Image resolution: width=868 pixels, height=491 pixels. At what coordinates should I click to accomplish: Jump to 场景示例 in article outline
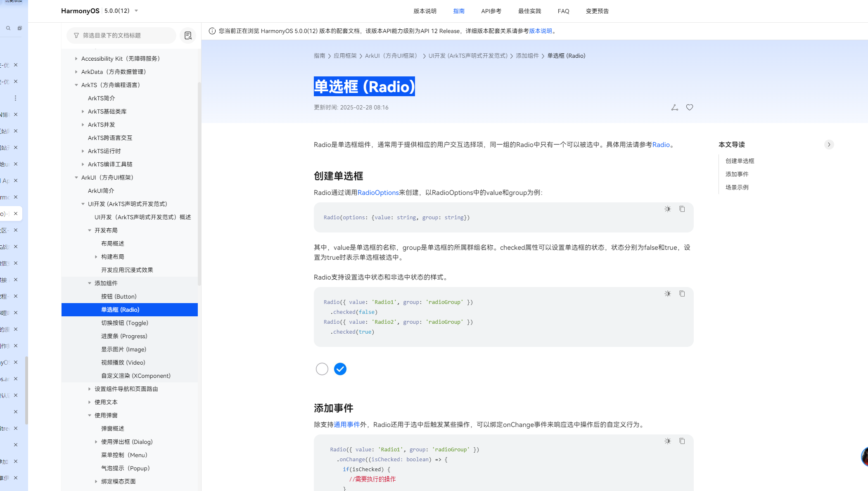(x=737, y=187)
